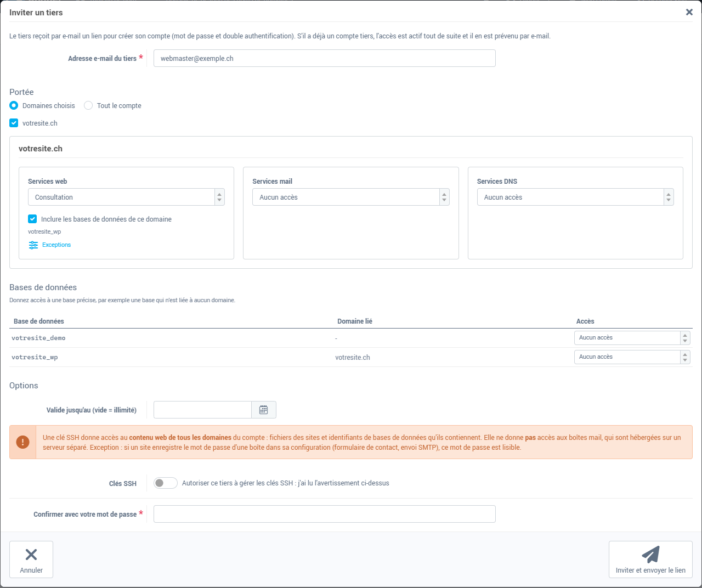Click the small votresite_wp label under checkbox
The image size is (702, 588).
(44, 231)
